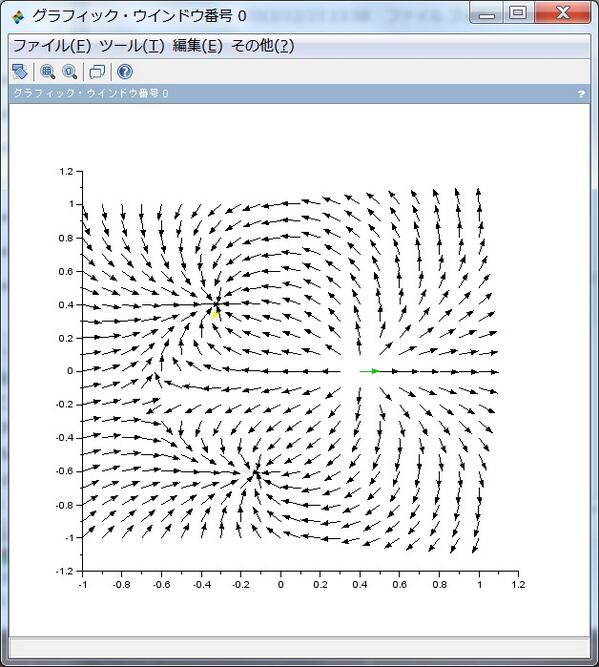Click the yellow marker near the upper spiral
Screen dimensions: 599x667
pyautogui.click(x=215, y=314)
